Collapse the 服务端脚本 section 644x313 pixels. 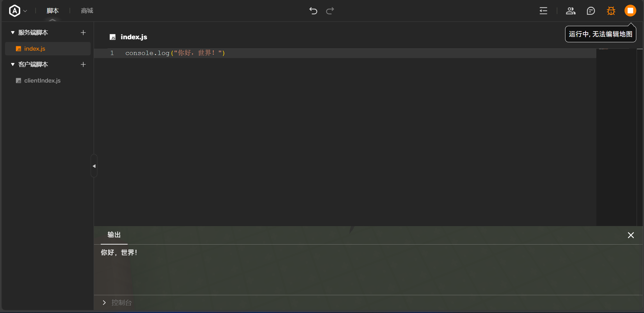tap(13, 33)
